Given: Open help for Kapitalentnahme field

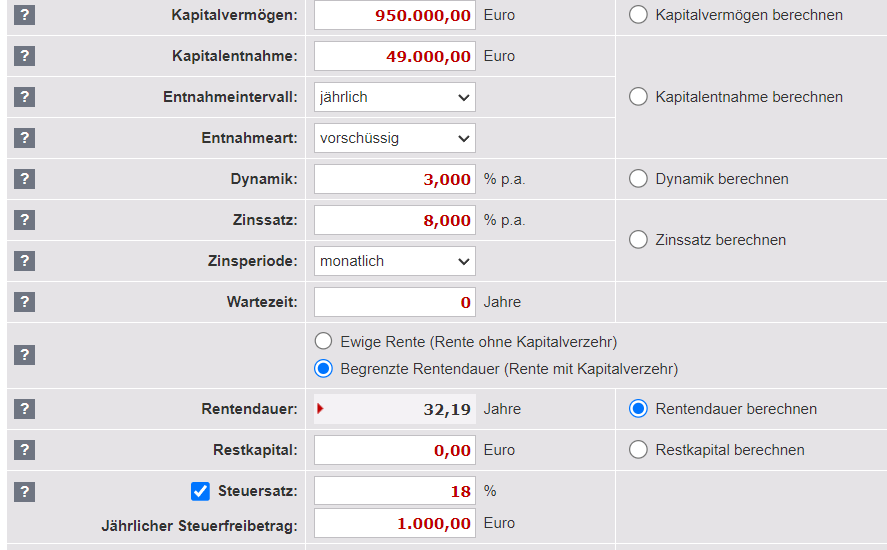Looking at the screenshot, I should tap(25, 56).
